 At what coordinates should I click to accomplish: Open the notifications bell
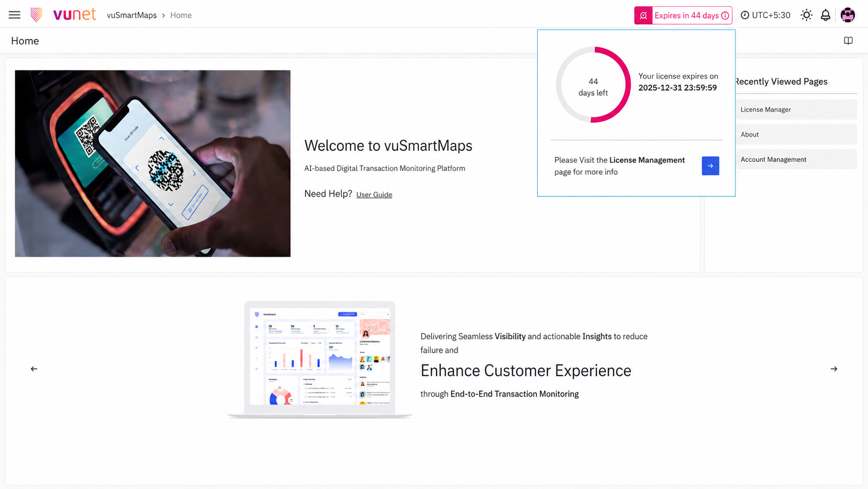(x=825, y=15)
